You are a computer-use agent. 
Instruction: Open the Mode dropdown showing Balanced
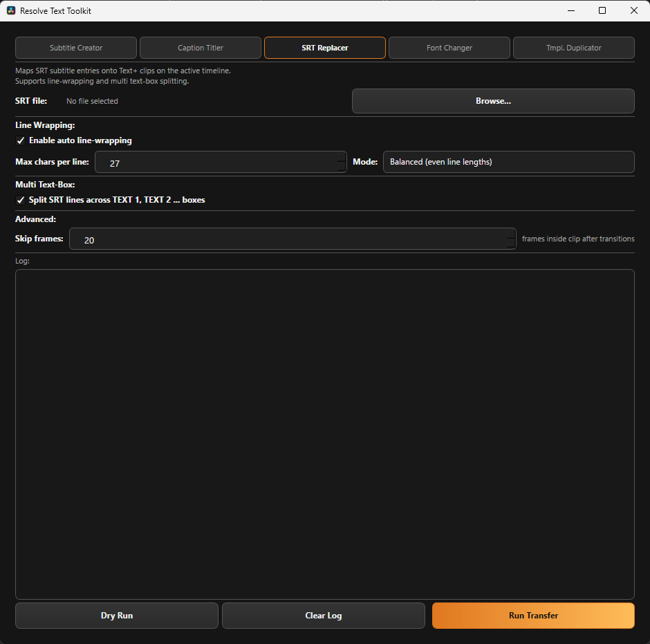coord(509,162)
